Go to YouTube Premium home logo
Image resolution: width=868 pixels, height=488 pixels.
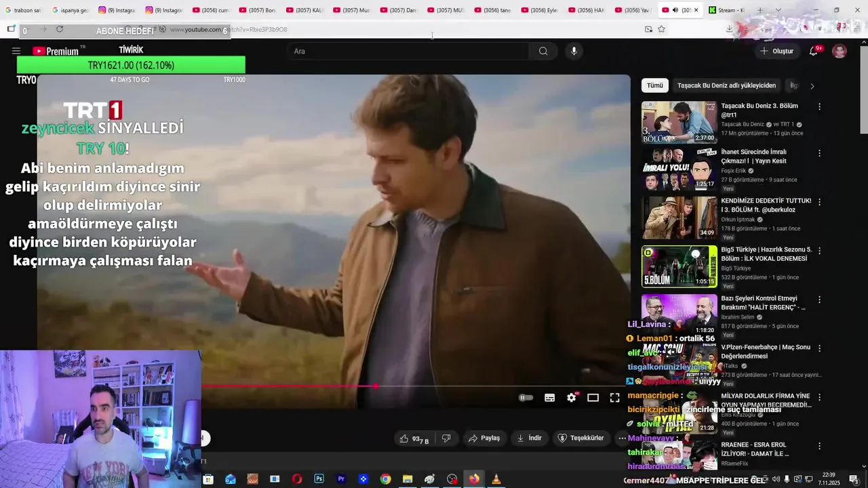[x=55, y=51]
